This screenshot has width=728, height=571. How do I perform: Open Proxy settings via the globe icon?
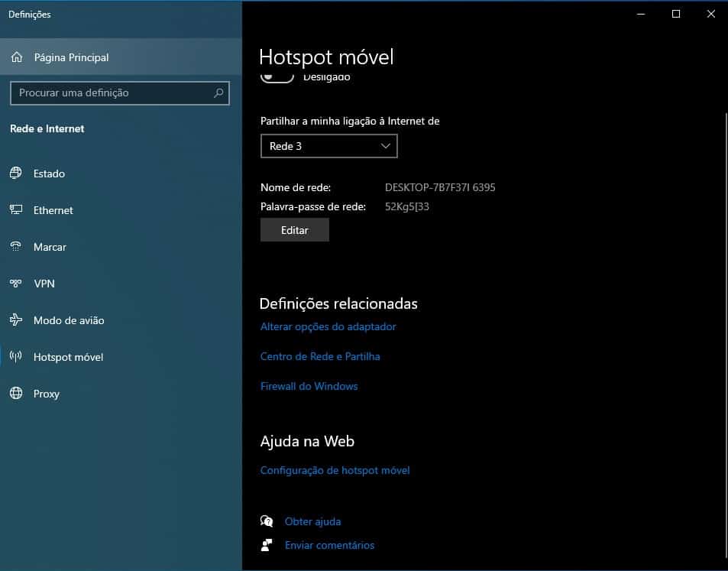click(x=16, y=394)
